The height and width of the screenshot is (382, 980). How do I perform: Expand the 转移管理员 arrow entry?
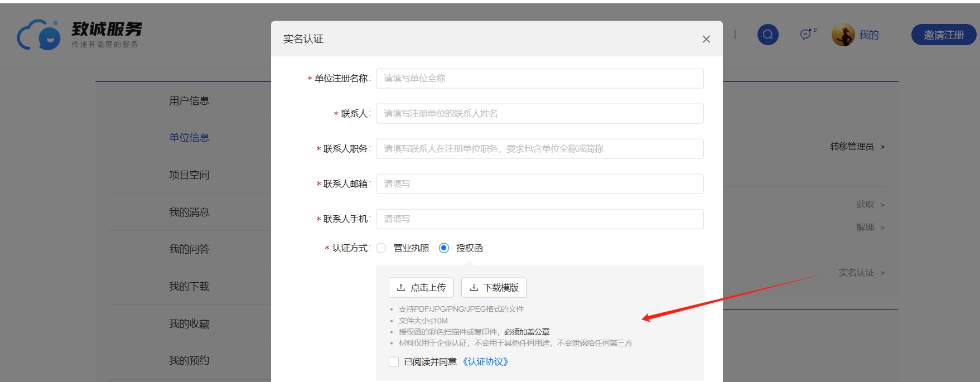click(857, 147)
